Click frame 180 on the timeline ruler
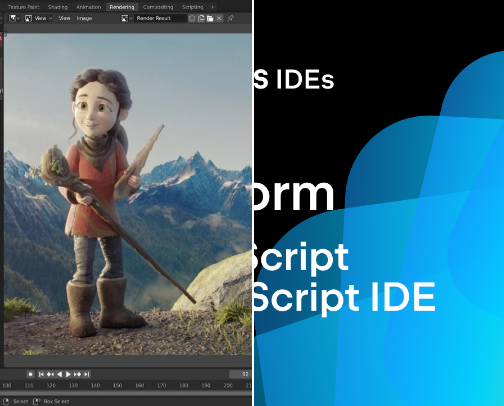 click(184, 385)
